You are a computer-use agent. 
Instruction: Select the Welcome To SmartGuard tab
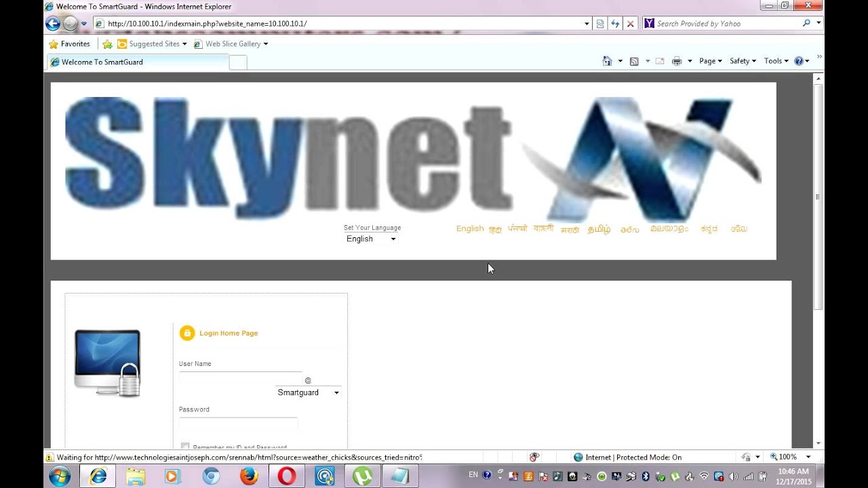(138, 62)
